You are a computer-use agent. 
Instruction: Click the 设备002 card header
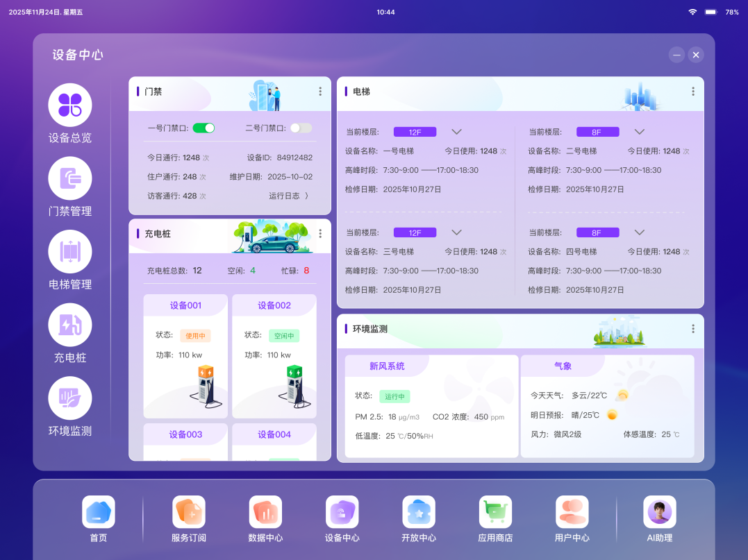[x=274, y=305]
